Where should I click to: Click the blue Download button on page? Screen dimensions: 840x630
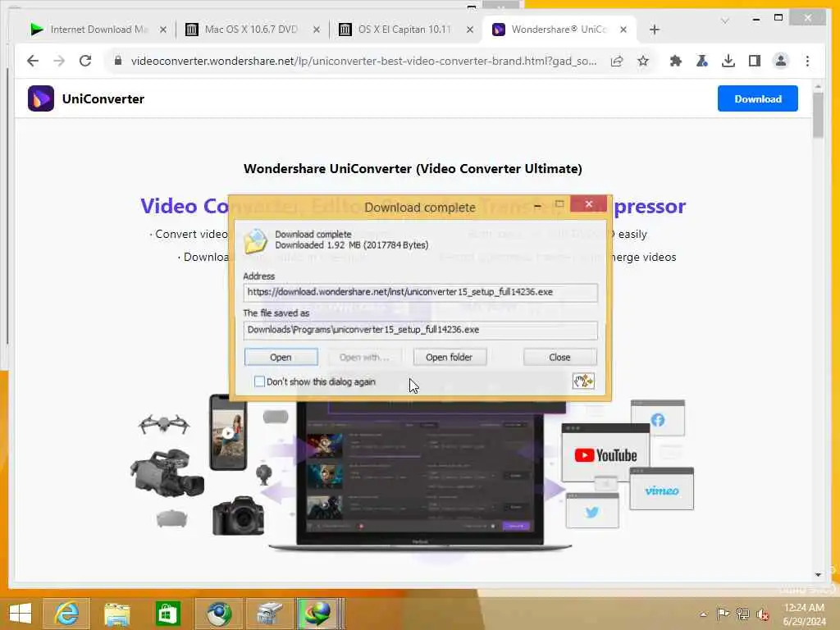tap(757, 98)
